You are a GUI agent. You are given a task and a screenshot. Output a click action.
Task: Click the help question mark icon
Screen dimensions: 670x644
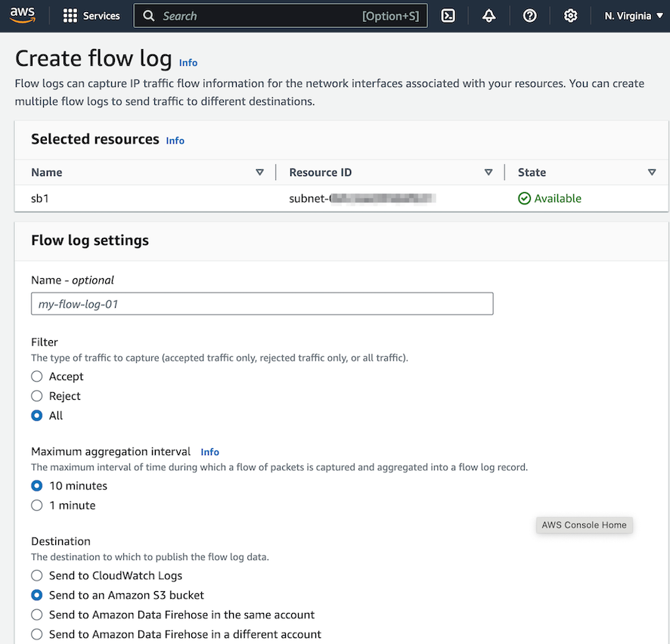[530, 16]
